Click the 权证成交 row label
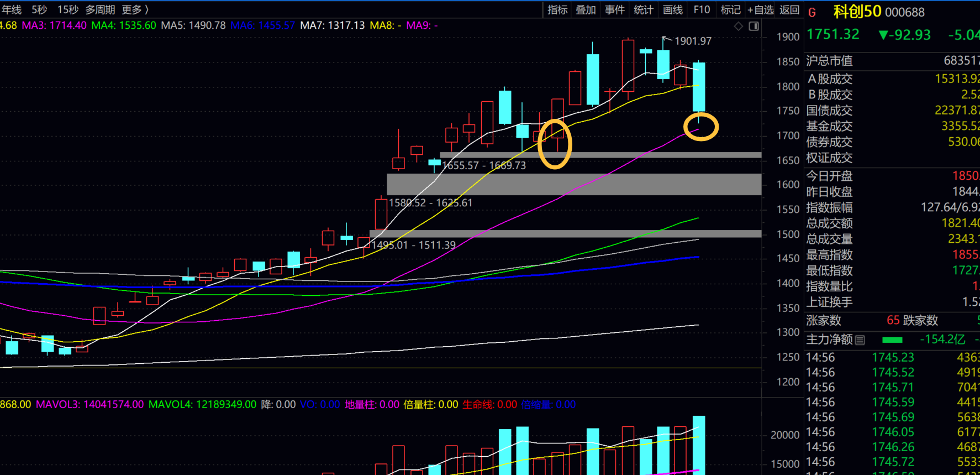 (829, 158)
